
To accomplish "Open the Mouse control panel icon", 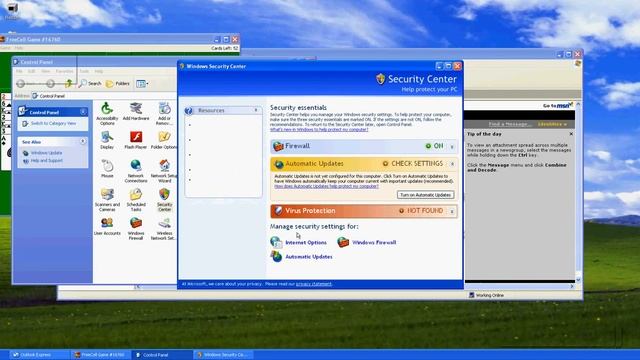I will [107, 169].
